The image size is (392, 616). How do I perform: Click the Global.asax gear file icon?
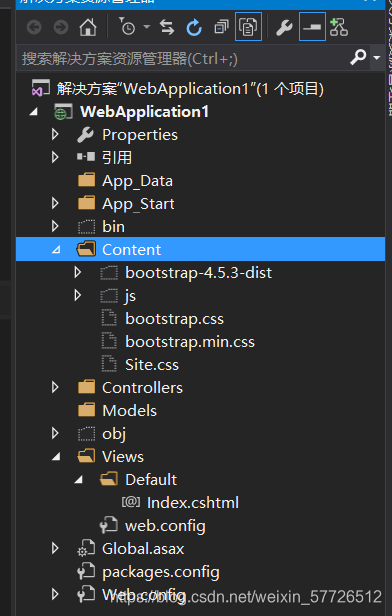tap(86, 548)
